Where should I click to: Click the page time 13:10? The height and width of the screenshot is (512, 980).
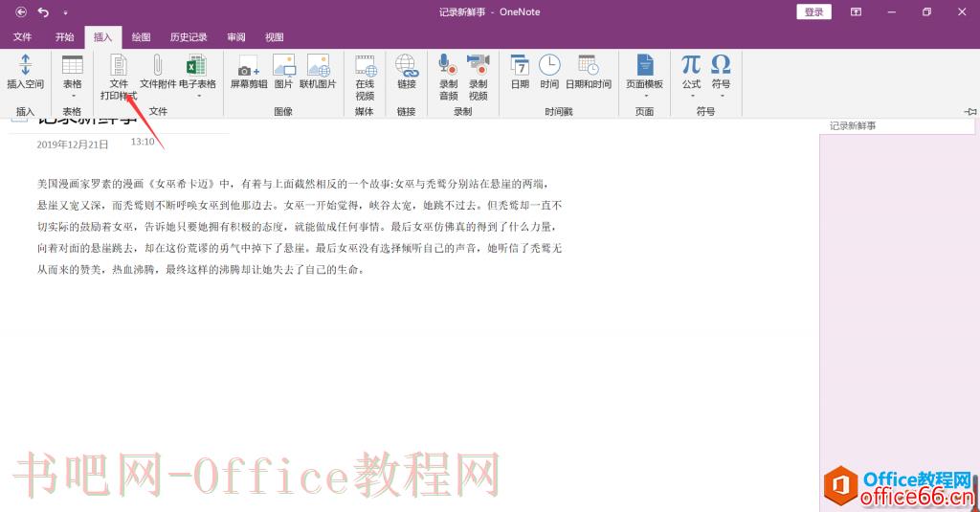click(x=143, y=142)
